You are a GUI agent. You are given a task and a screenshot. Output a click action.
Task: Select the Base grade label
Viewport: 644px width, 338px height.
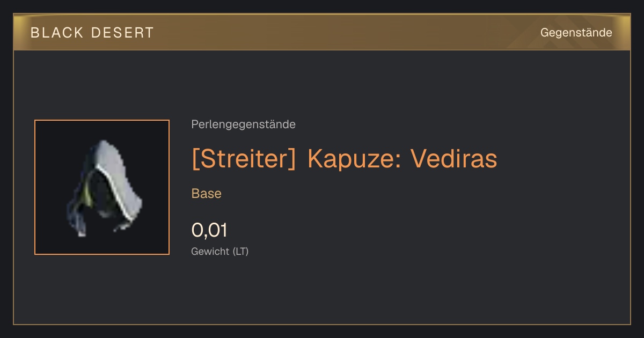207,194
